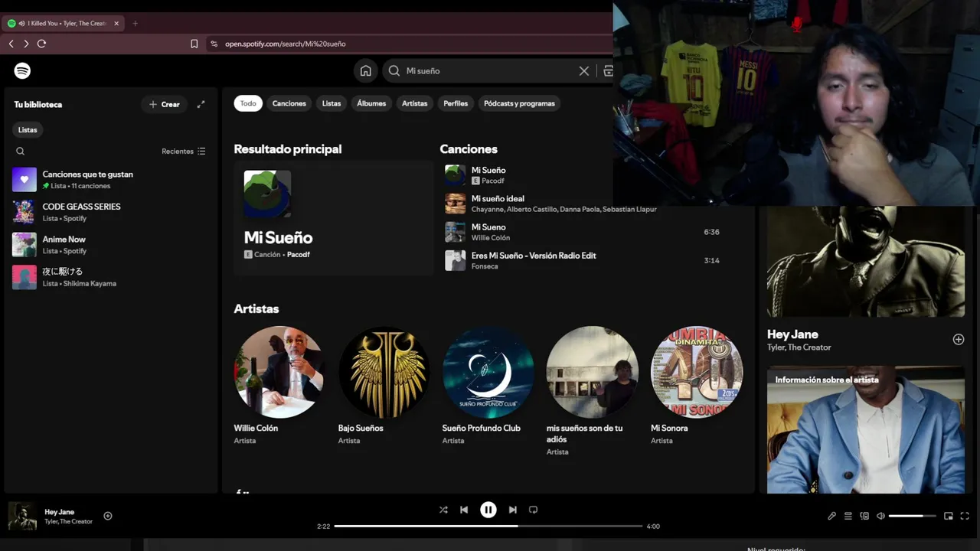The width and height of the screenshot is (980, 551).
Task: Skip to next track
Action: 513,510
